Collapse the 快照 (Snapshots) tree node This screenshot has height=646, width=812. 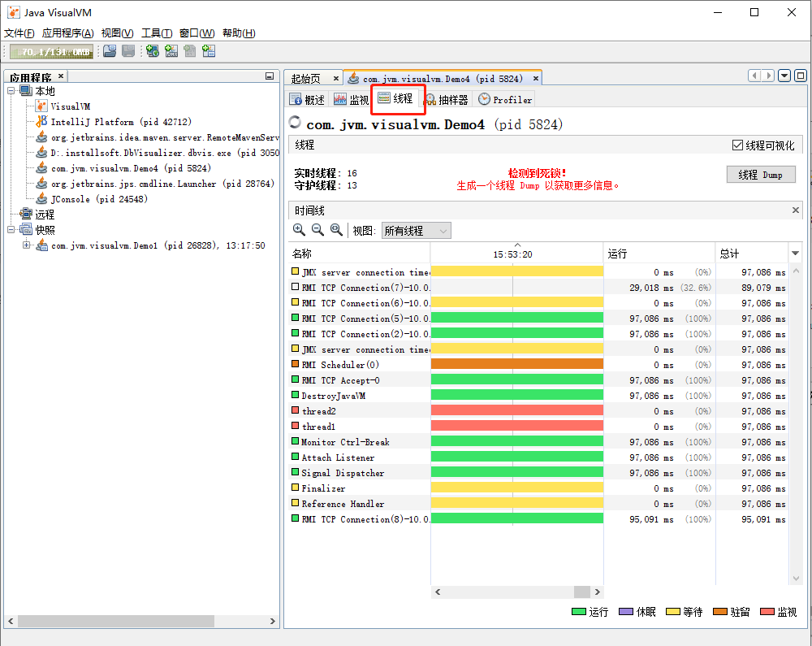click(11, 229)
